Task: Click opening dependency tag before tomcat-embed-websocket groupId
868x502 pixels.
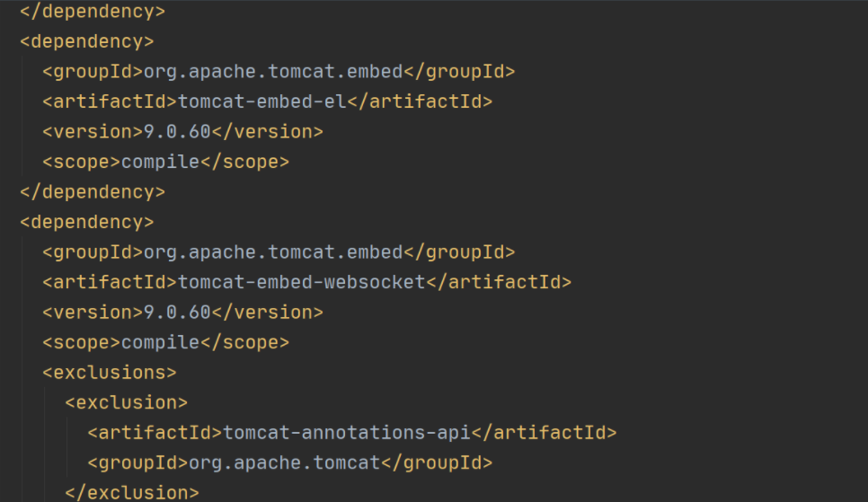Action: click(x=86, y=222)
